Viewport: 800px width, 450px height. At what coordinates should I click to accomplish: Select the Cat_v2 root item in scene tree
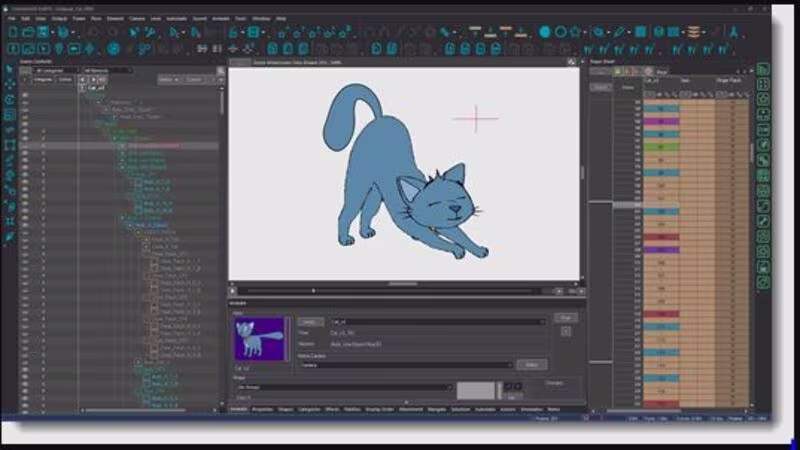point(96,88)
